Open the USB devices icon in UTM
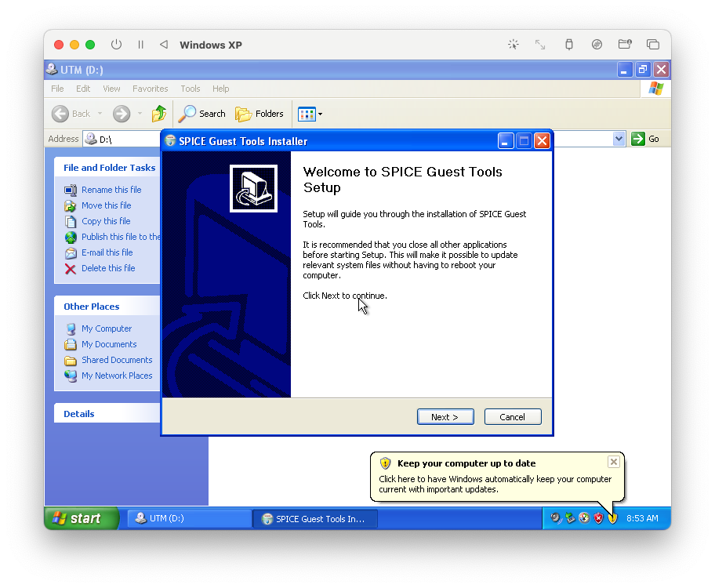 569,45
